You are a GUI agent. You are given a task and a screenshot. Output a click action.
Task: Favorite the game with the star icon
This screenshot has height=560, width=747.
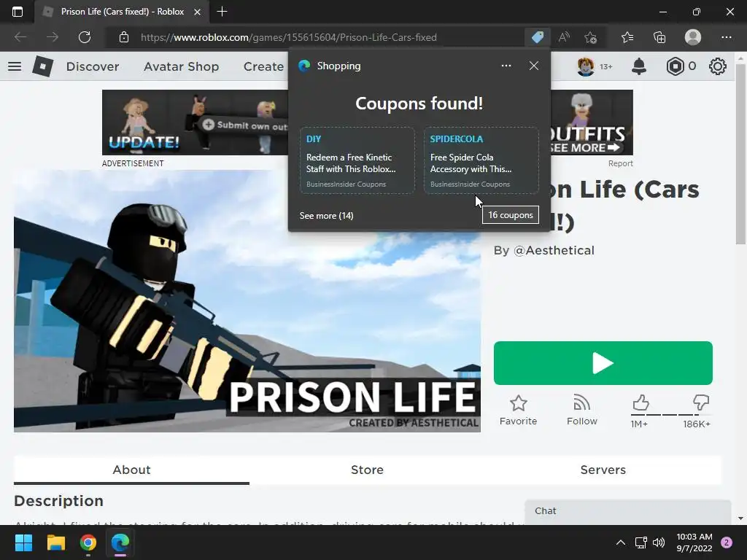click(x=519, y=403)
